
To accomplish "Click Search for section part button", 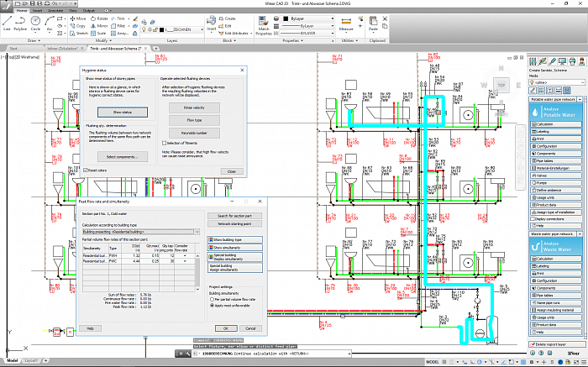I will click(234, 216).
